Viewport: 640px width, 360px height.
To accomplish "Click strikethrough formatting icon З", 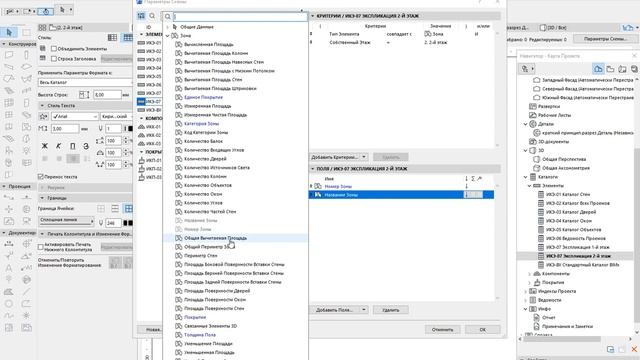I will (x=86, y=146).
